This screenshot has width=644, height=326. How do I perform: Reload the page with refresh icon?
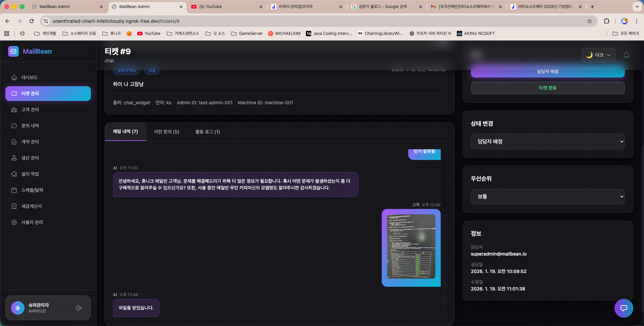pos(32,21)
